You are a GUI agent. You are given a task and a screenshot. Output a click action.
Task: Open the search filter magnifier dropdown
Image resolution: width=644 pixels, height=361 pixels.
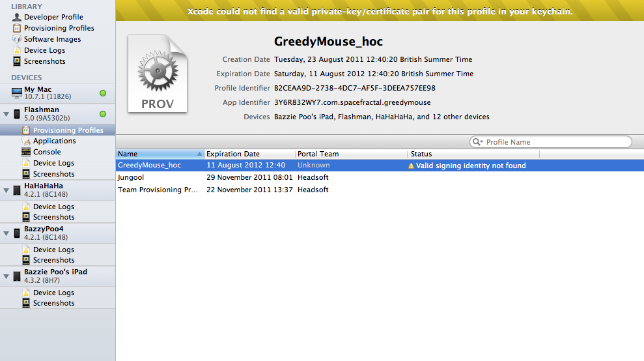click(x=478, y=142)
